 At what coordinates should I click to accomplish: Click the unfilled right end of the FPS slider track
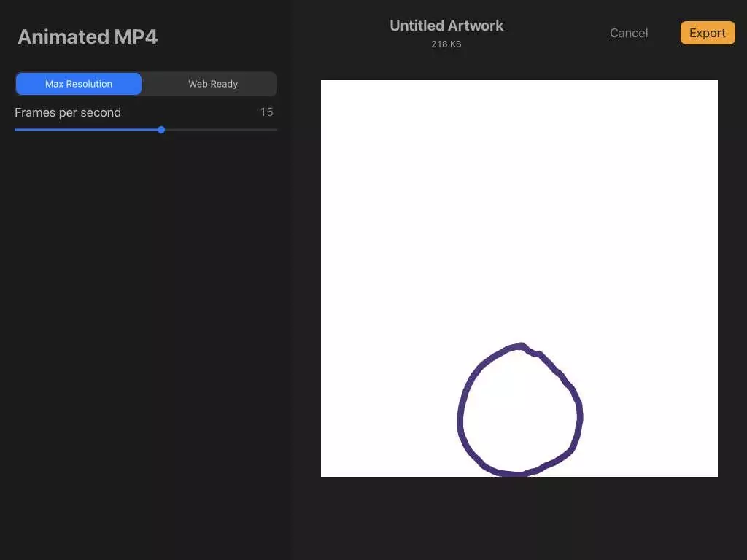[221, 130]
